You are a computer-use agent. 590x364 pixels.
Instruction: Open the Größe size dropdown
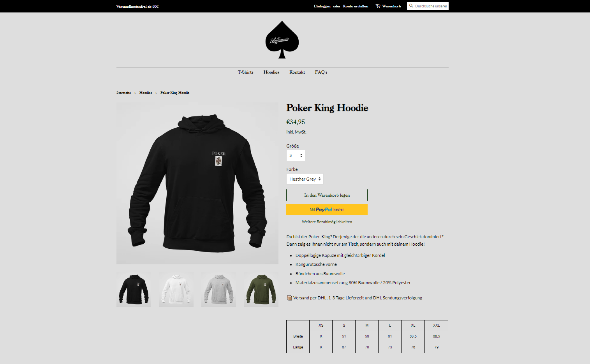296,155
